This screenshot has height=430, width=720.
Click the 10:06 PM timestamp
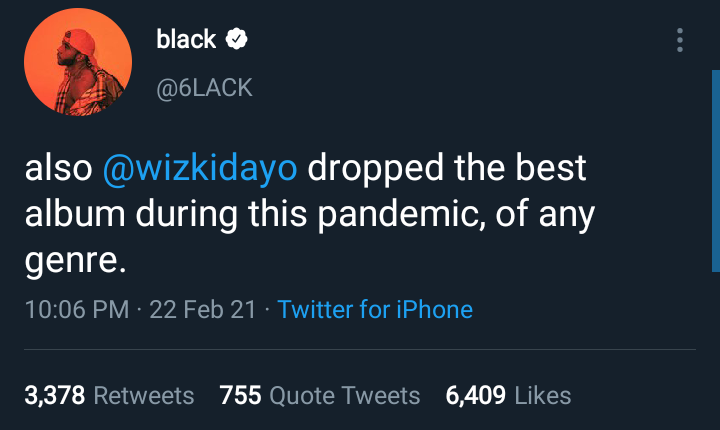pyautogui.click(x=76, y=309)
